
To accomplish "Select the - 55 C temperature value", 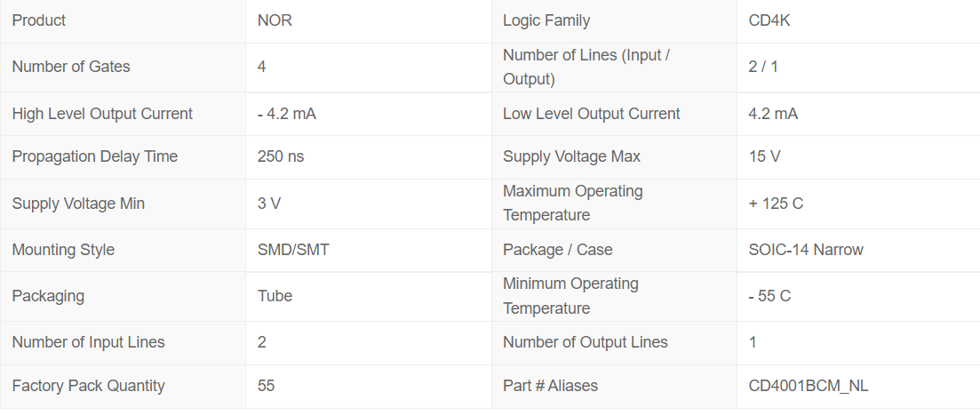I will pyautogui.click(x=769, y=296).
